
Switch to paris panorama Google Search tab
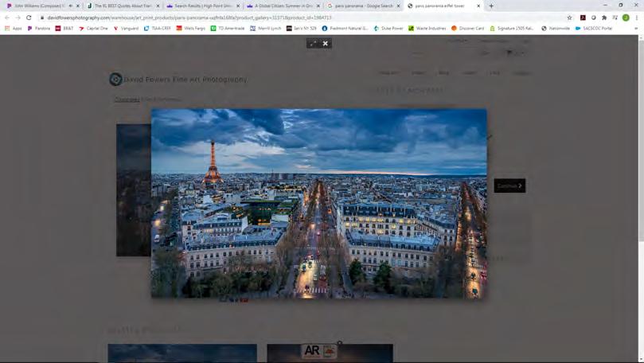pos(363,6)
